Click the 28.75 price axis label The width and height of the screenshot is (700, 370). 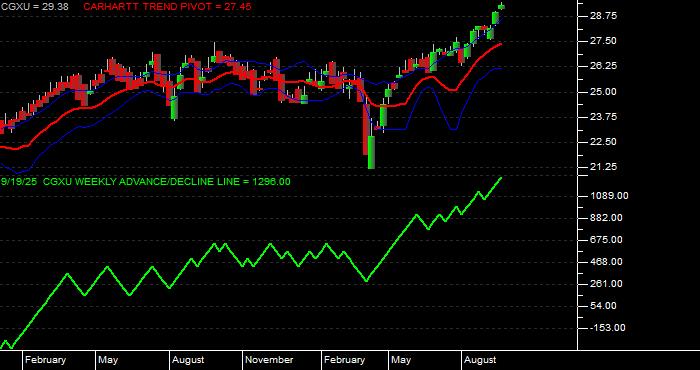603,16
